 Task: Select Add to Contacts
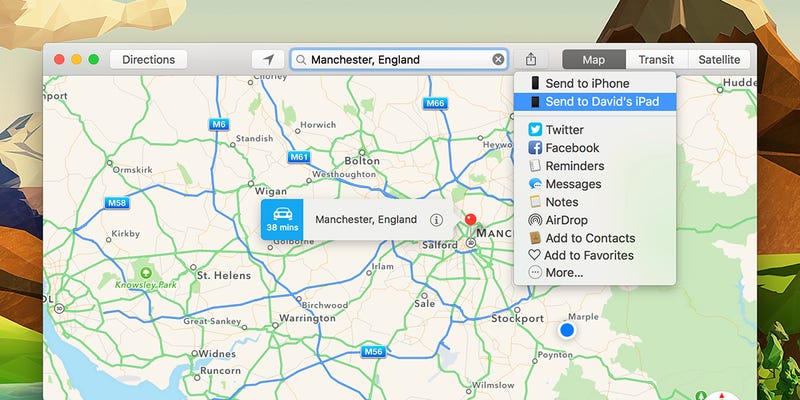click(595, 238)
